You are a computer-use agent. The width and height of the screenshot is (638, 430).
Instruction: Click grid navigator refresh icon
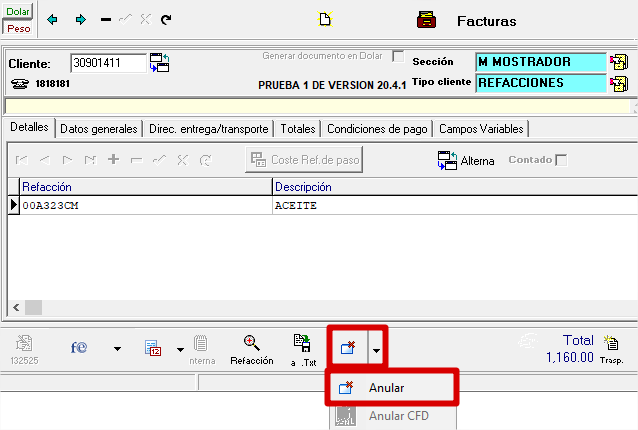pyautogui.click(x=205, y=160)
